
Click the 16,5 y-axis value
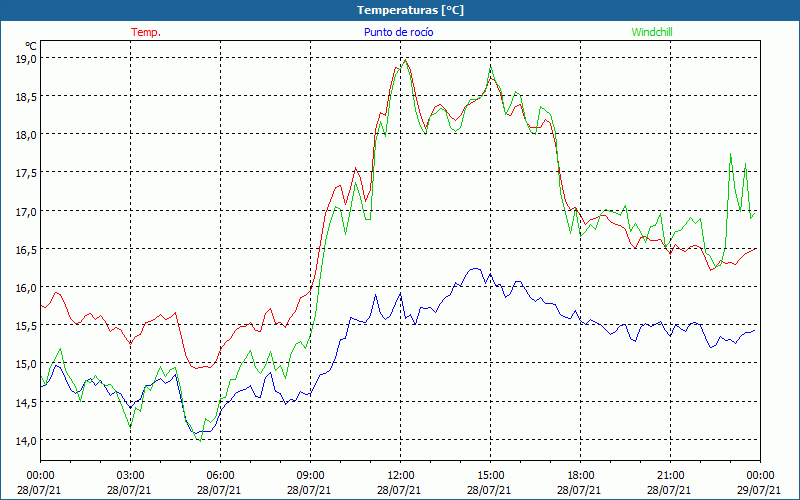[26, 249]
